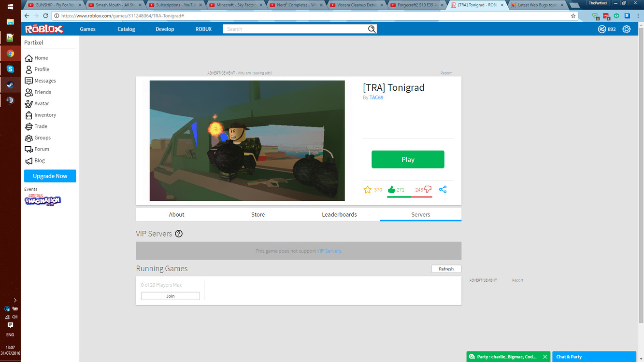This screenshot has width=644, height=362.
Task: Select the Servers tab
Action: pyautogui.click(x=421, y=215)
